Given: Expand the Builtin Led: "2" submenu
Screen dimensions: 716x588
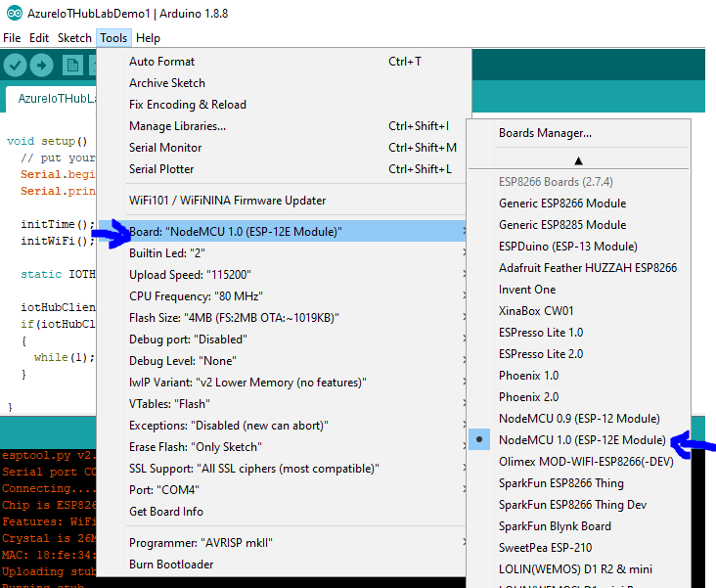Looking at the screenshot, I should pyautogui.click(x=284, y=252).
